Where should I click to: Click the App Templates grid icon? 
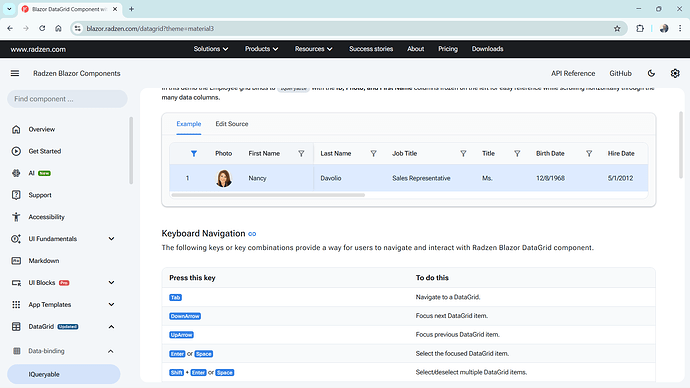pyautogui.click(x=16, y=304)
